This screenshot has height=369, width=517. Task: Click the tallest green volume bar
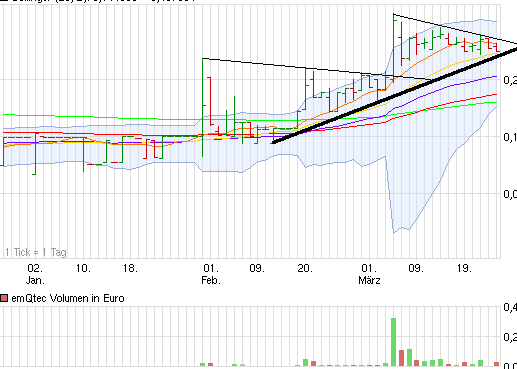point(393,342)
